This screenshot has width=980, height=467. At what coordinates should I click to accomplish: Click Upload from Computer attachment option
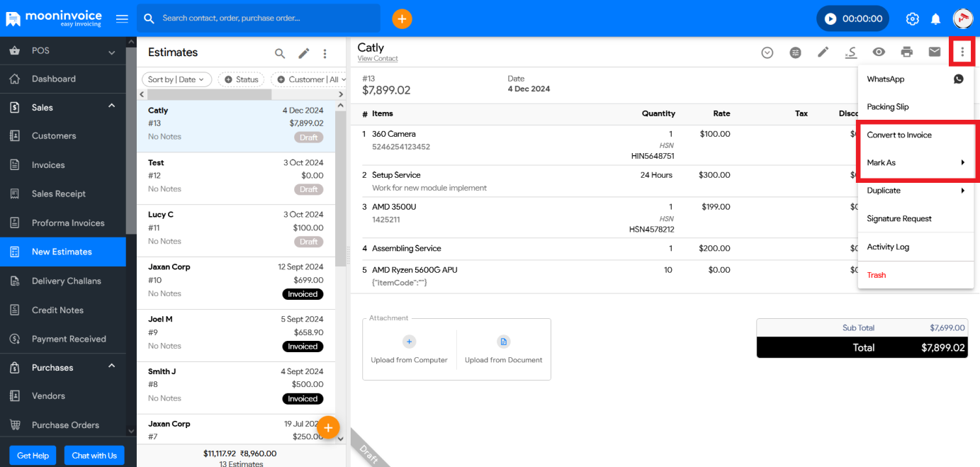click(x=409, y=349)
